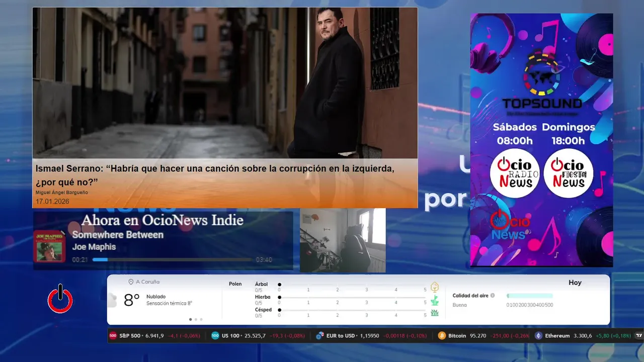
Task: Click the cloudy weather icon
Action: pyautogui.click(x=112, y=301)
